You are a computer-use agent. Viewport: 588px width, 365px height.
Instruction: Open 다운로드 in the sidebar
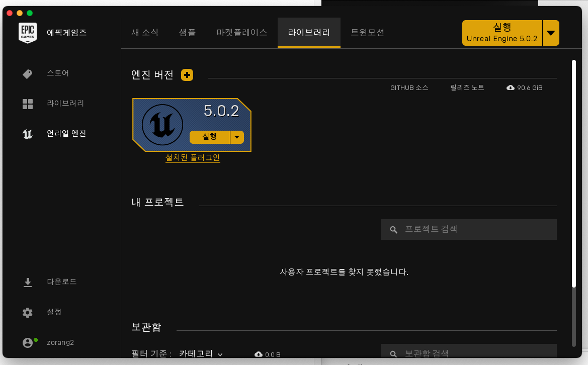(x=62, y=282)
